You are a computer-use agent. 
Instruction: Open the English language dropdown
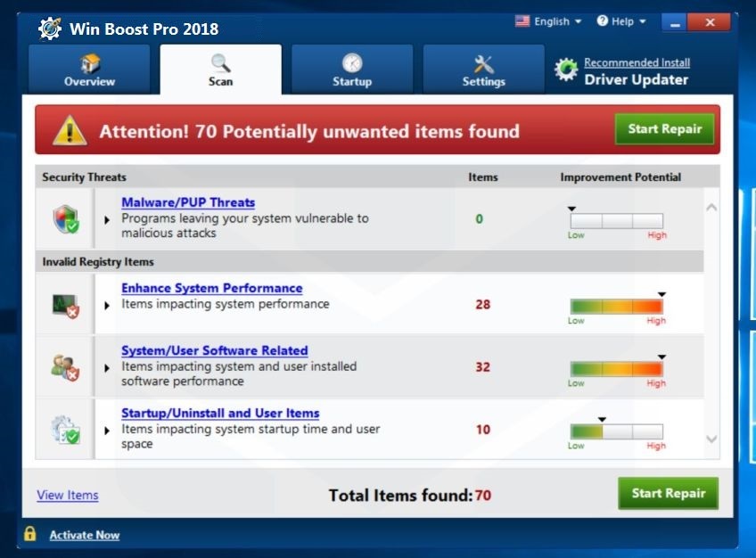pyautogui.click(x=546, y=21)
